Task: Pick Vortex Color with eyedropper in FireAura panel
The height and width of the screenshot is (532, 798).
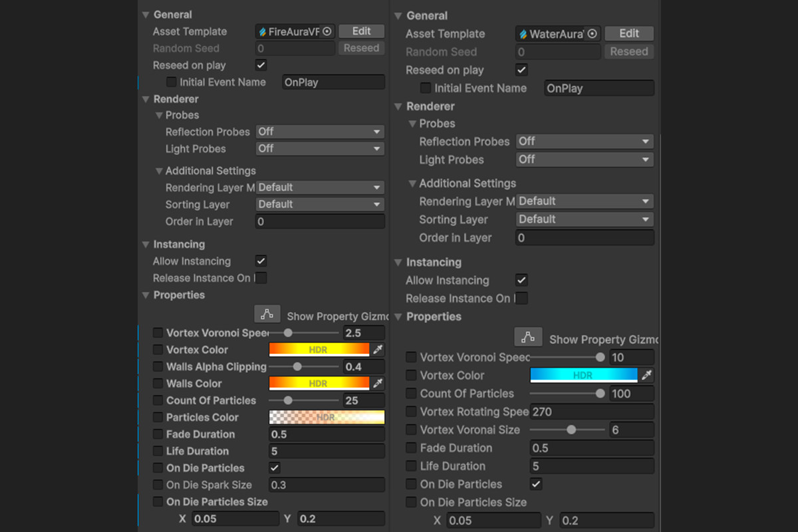Action: [x=378, y=349]
